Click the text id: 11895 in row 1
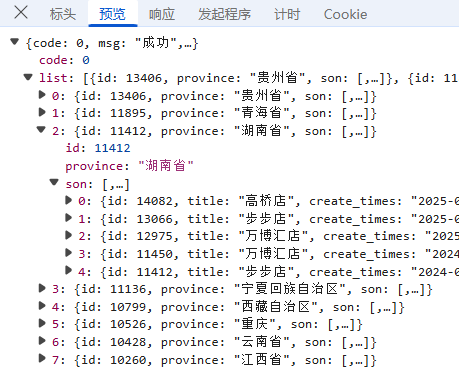 pyautogui.click(x=114, y=114)
